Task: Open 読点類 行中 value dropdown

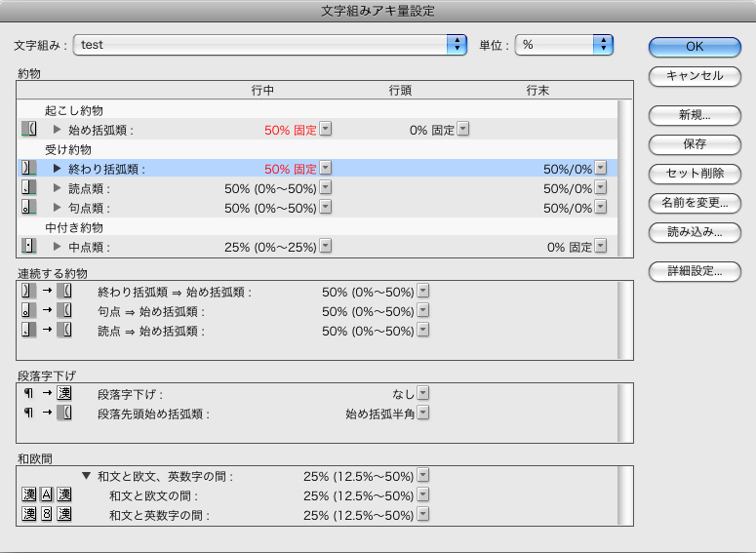Action: (326, 187)
